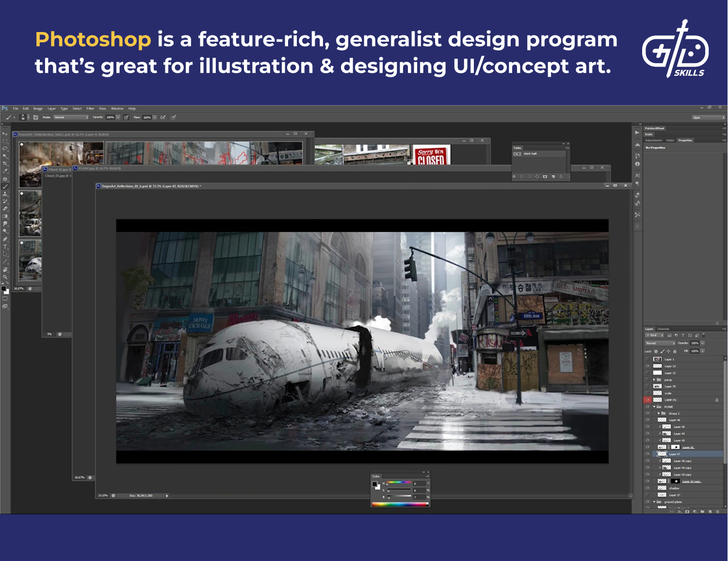Screen dimensions: 728x561
Task: Open the Window menu
Action: pyautogui.click(x=117, y=109)
